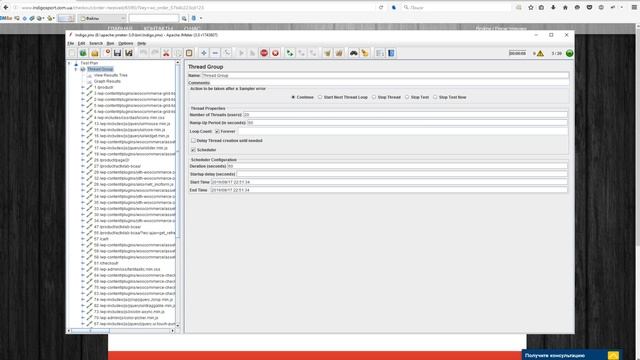Select View Results Tree in the tree

click(x=111, y=75)
